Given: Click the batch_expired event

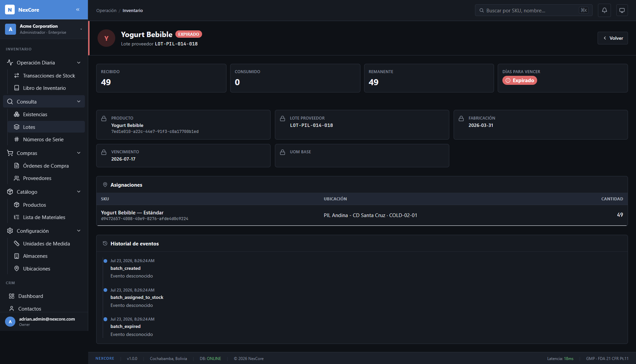Looking at the screenshot, I should (x=126, y=327).
